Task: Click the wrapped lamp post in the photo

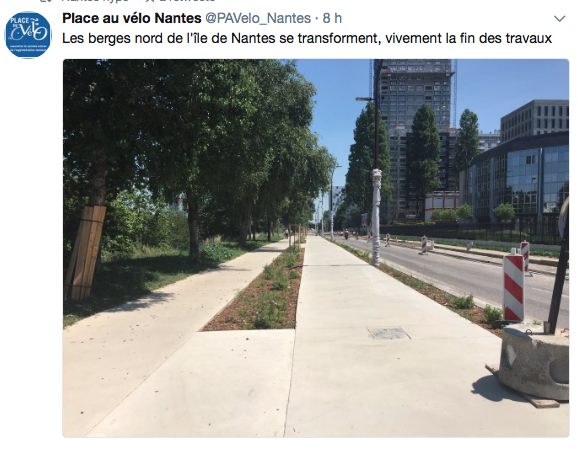Action: tap(376, 217)
